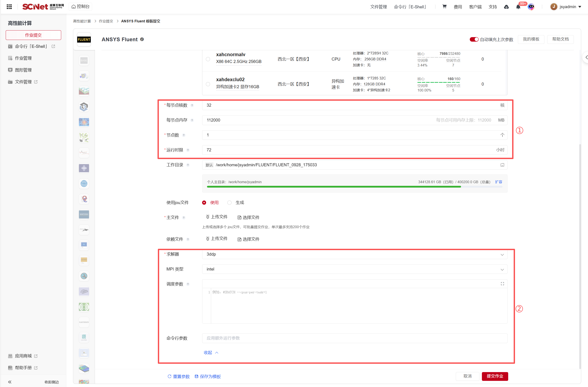Screen dimensions: 588x387
Task: Click the collapse sidebar double-arrow icon
Action: (x=10, y=382)
